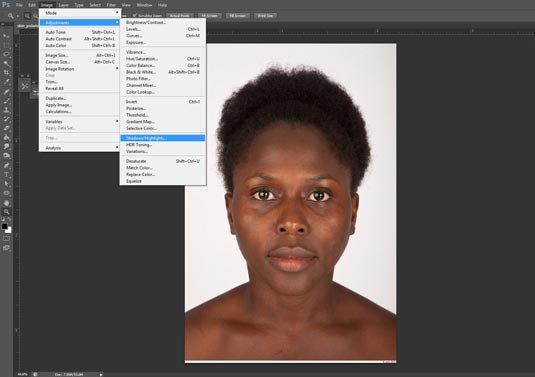Select the History Brush tool
This screenshot has height=377, width=535.
pos(6,119)
